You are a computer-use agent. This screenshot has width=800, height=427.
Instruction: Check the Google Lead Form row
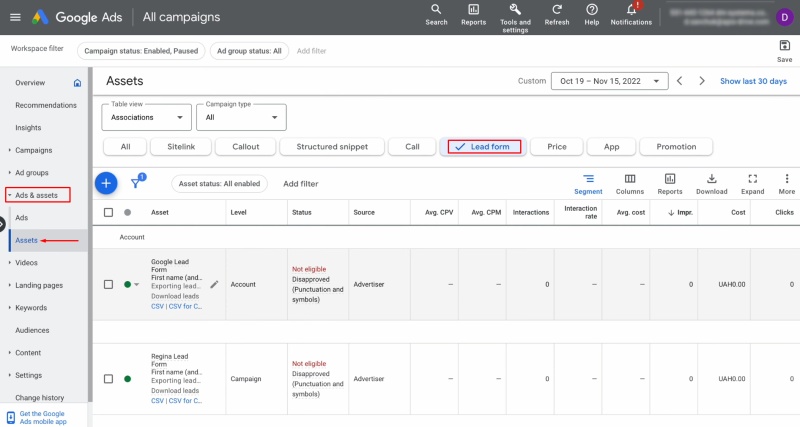pyautogui.click(x=109, y=284)
